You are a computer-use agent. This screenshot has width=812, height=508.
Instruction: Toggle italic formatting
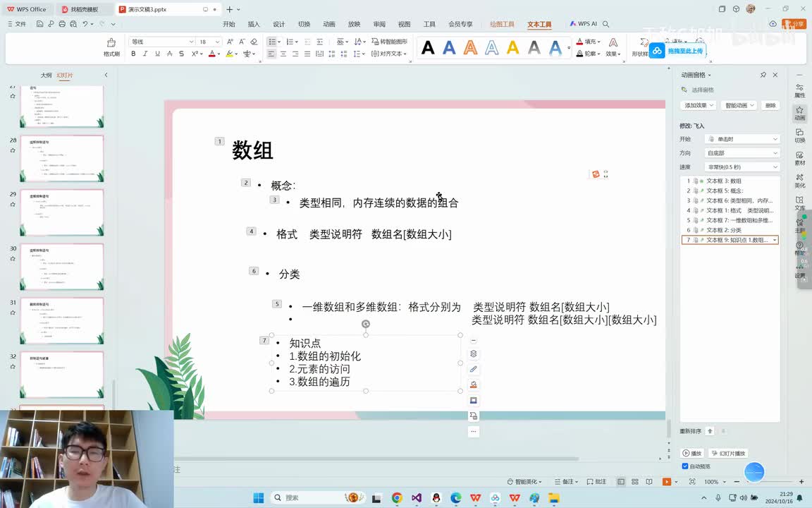145,54
